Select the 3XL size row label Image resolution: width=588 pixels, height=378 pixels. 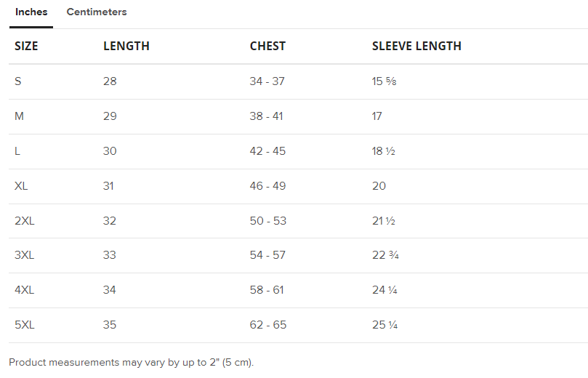25,255
